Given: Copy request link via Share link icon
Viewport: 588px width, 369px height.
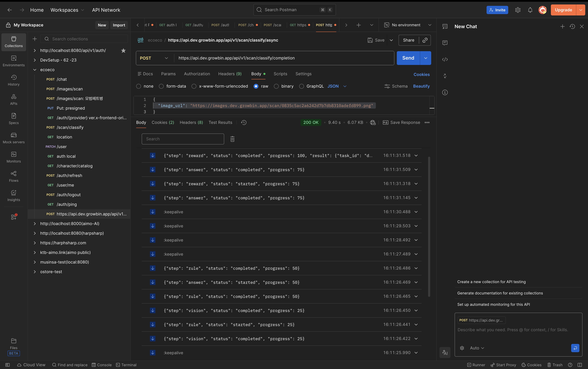Looking at the screenshot, I should point(425,40).
